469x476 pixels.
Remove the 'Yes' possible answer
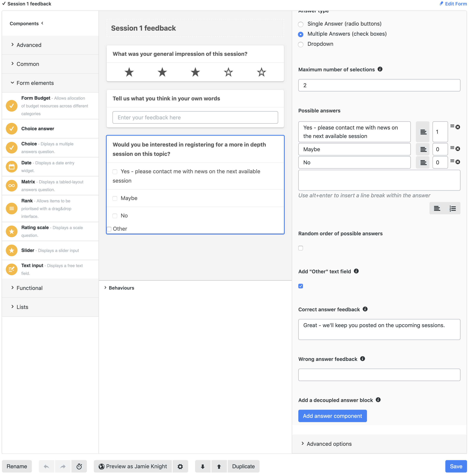458,127
